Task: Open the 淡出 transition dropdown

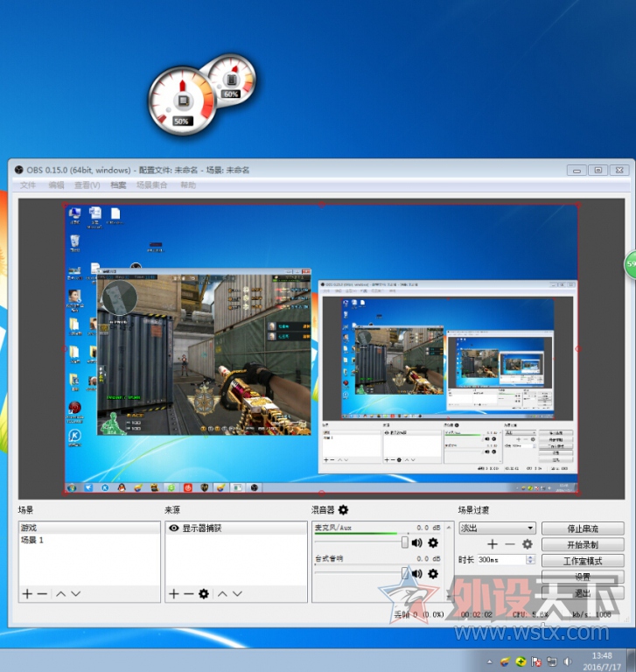Action: click(x=497, y=528)
